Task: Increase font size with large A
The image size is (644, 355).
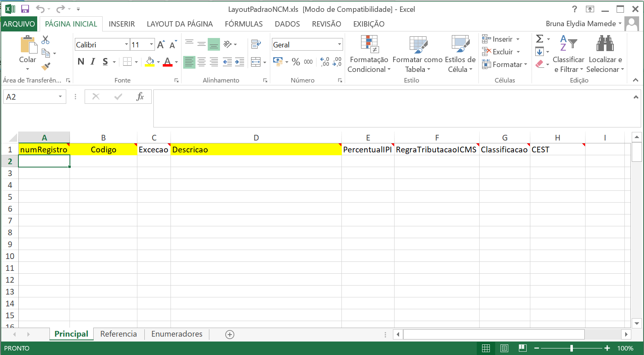Action: (x=161, y=45)
